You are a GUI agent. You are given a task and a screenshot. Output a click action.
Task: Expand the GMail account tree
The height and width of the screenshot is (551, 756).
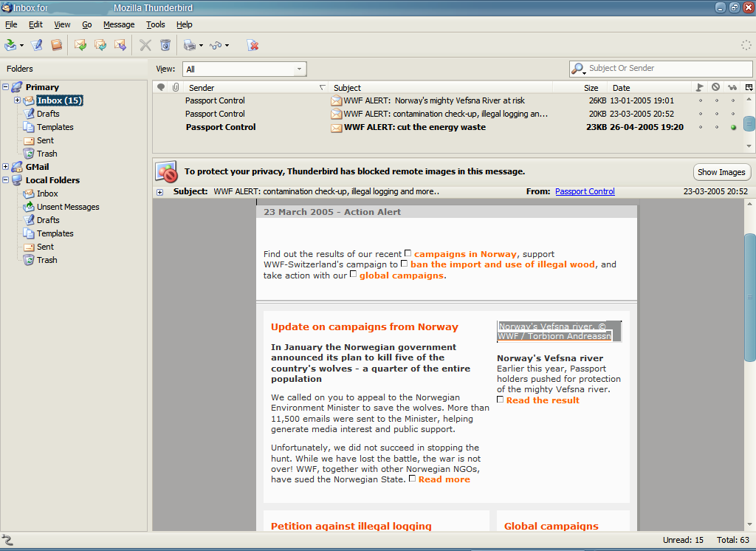coord(6,167)
